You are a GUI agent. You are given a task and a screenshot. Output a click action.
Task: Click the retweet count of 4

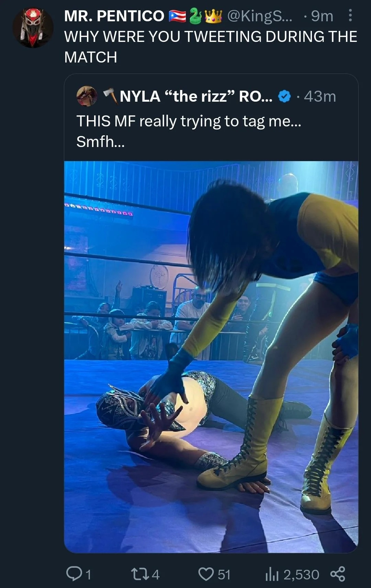[156, 574]
